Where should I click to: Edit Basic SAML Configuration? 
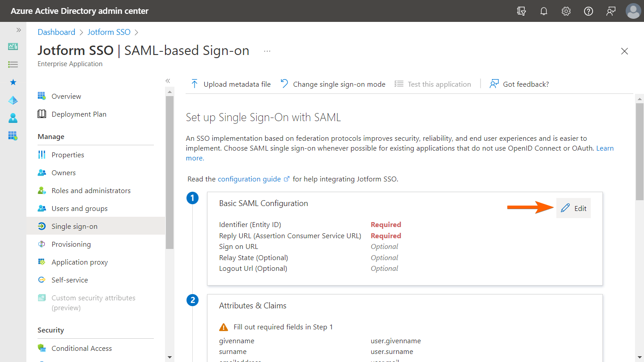(x=574, y=208)
